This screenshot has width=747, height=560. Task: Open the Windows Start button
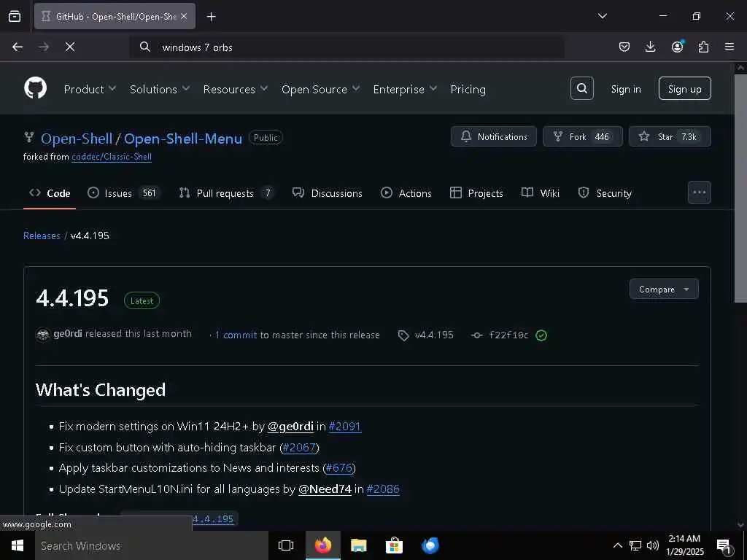pos(18,545)
